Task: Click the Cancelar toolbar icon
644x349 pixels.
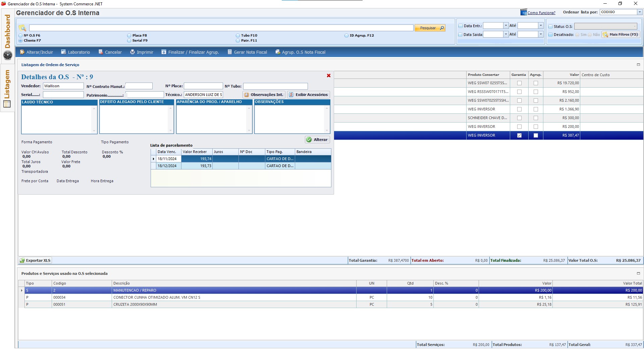Action: point(101,52)
